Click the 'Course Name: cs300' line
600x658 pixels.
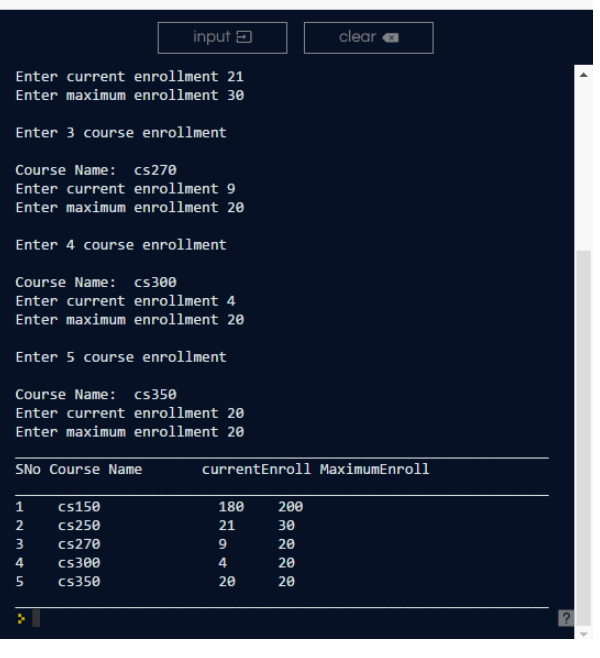(96, 282)
